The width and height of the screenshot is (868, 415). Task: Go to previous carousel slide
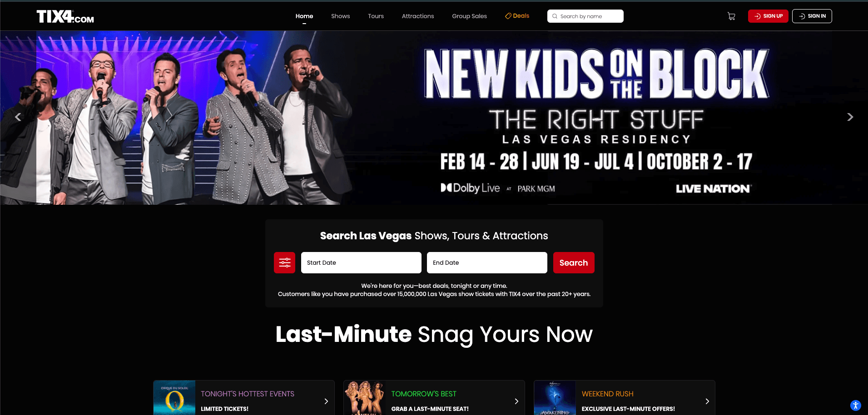click(18, 117)
